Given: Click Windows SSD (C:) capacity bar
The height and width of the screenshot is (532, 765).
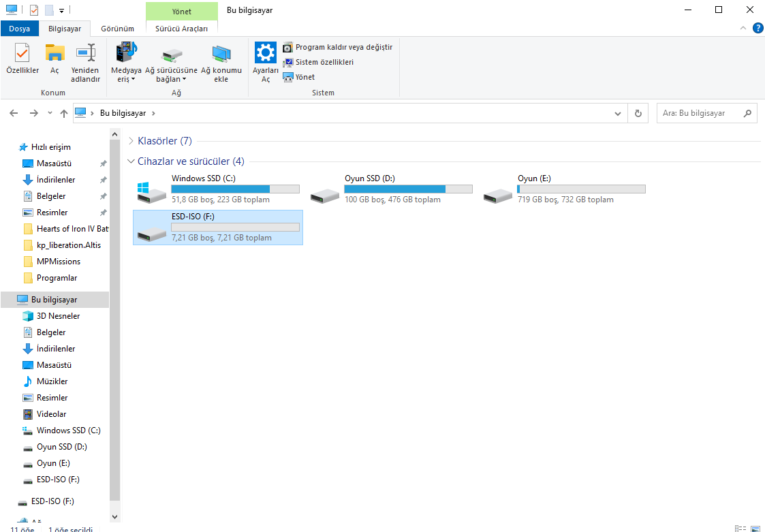Looking at the screenshot, I should click(235, 189).
